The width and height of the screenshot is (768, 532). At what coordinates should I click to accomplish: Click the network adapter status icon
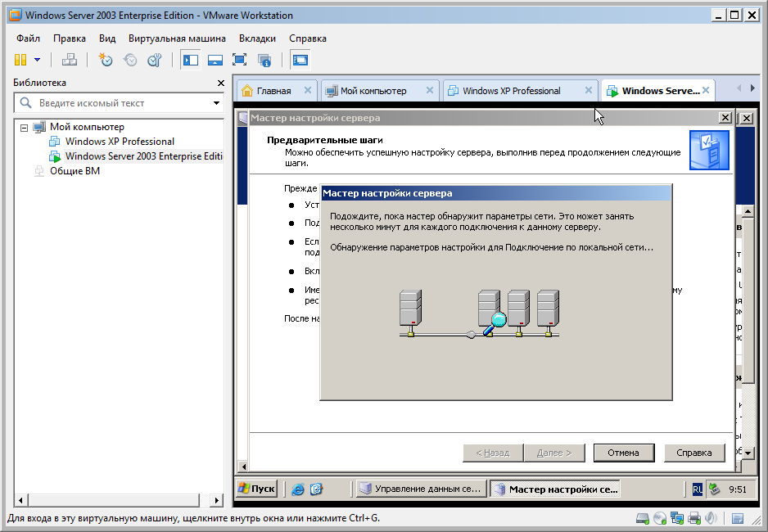(x=677, y=518)
